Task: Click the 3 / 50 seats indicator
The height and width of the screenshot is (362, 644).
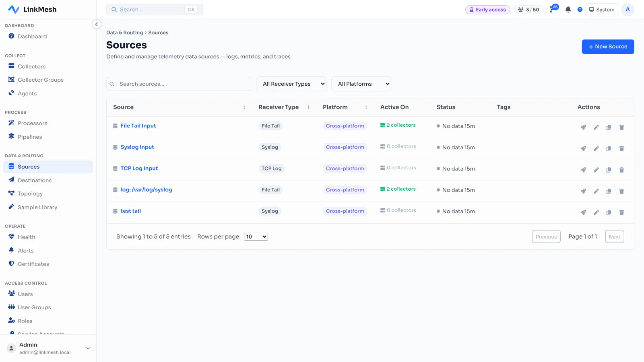Action: [x=528, y=10]
